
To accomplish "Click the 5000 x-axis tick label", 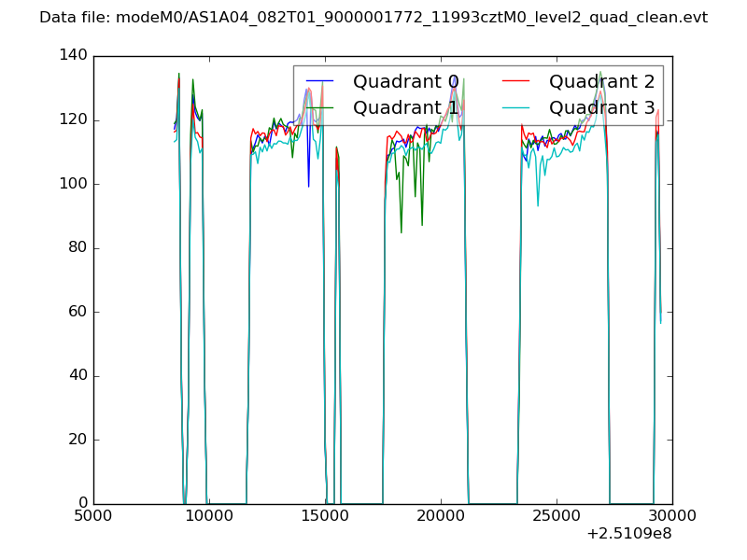I will click(x=93, y=516).
